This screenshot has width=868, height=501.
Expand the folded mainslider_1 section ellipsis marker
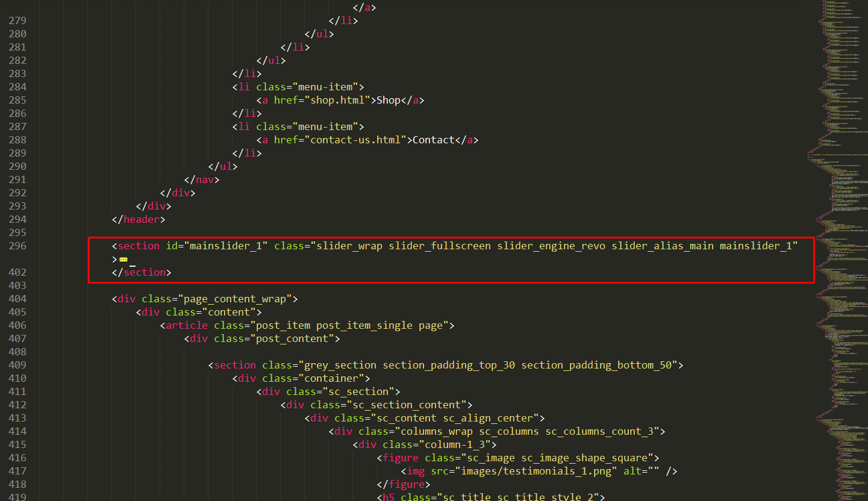(123, 260)
